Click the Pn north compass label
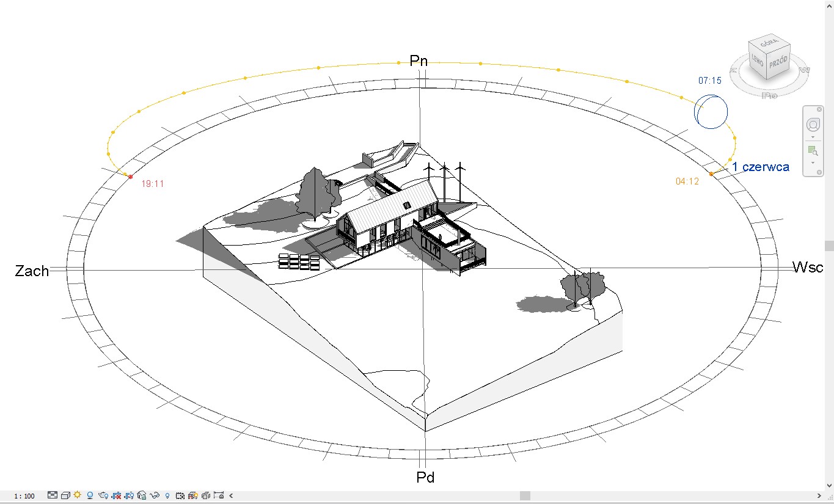Screen dimensions: 834x504 (419, 60)
